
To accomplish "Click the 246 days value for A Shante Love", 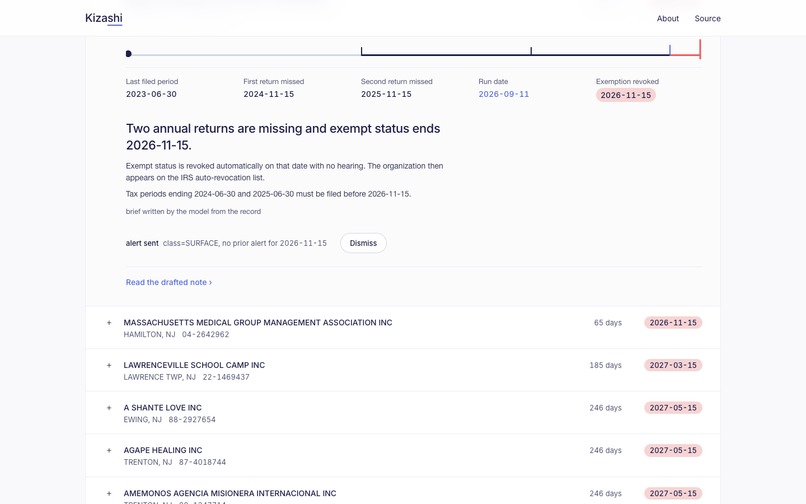I will [606, 408].
